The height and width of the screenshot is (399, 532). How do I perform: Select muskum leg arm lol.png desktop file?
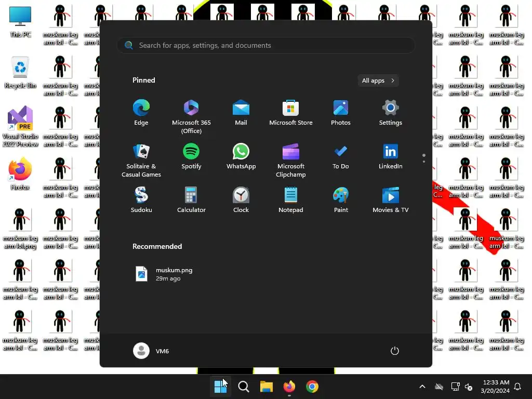pos(20,229)
